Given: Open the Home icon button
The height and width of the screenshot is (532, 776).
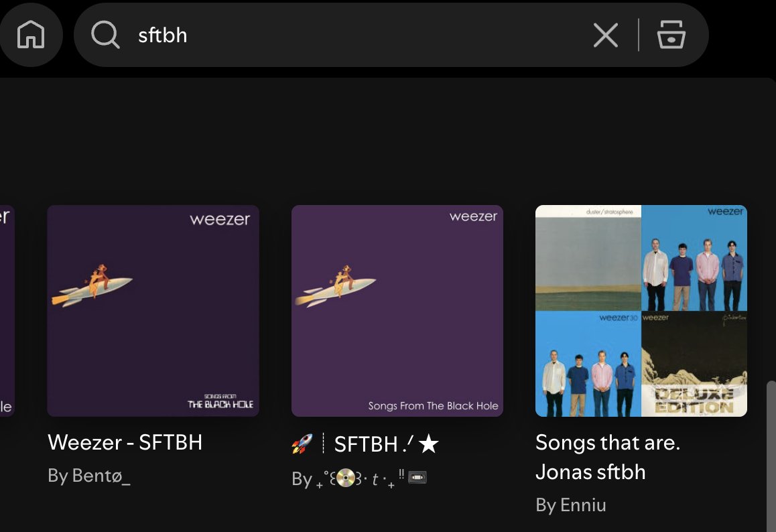Looking at the screenshot, I should 31,35.
